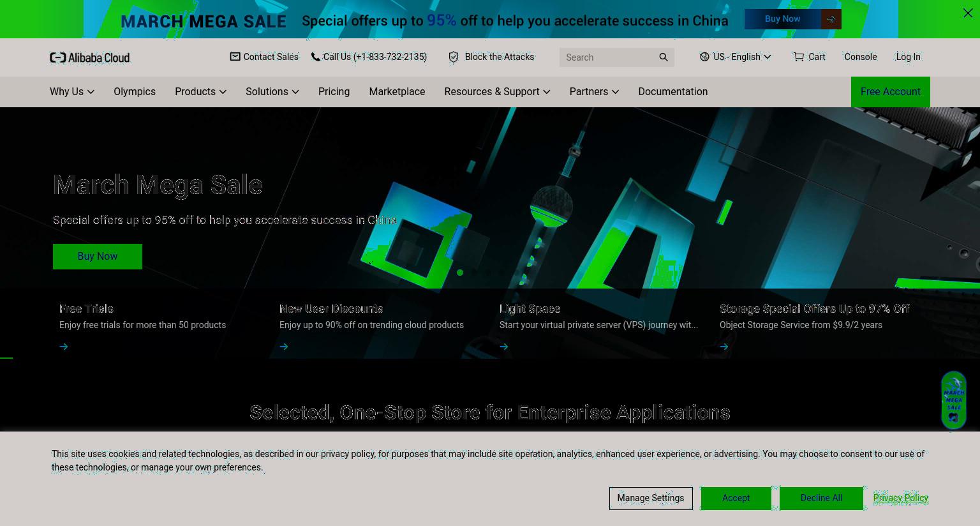
Task: Expand the Partners menu
Action: [594, 92]
